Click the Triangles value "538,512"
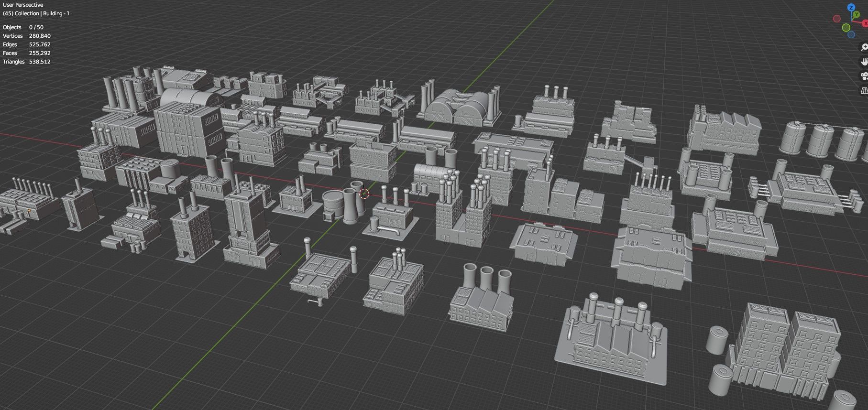Viewport: 868px width, 410px height. (40, 62)
